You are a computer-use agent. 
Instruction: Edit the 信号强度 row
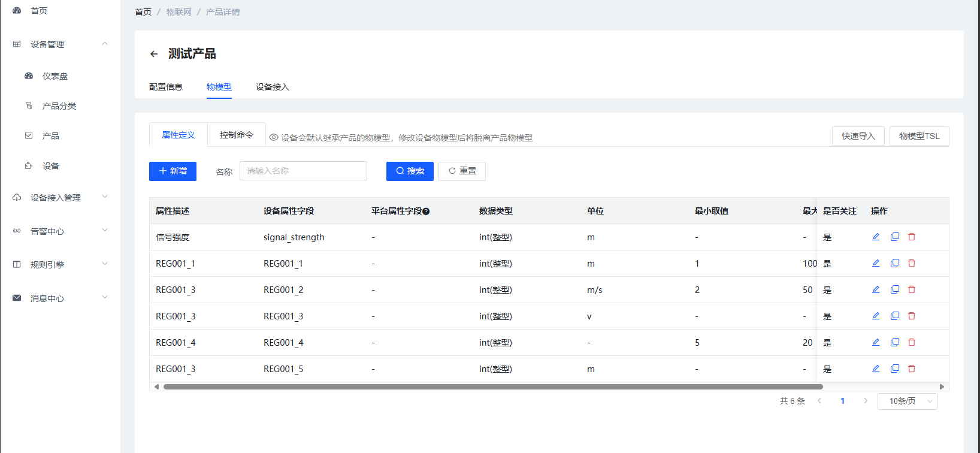click(876, 237)
